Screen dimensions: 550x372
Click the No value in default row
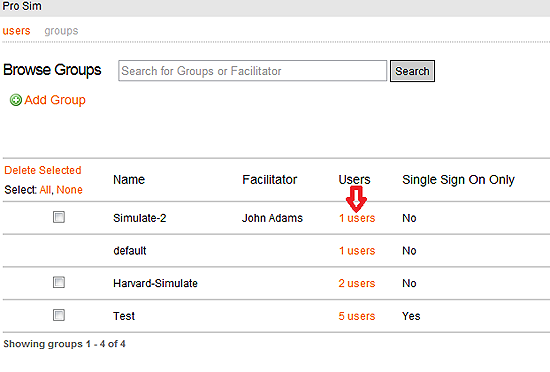coord(409,251)
